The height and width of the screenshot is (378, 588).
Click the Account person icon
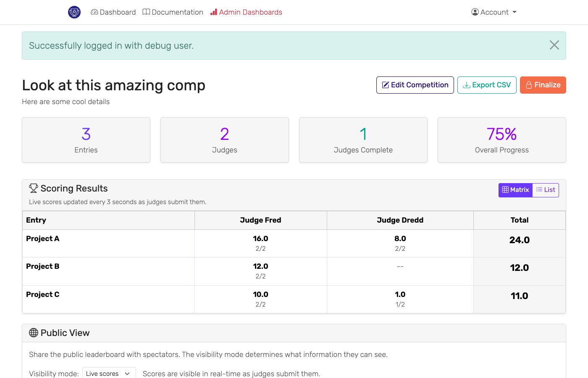pos(474,12)
